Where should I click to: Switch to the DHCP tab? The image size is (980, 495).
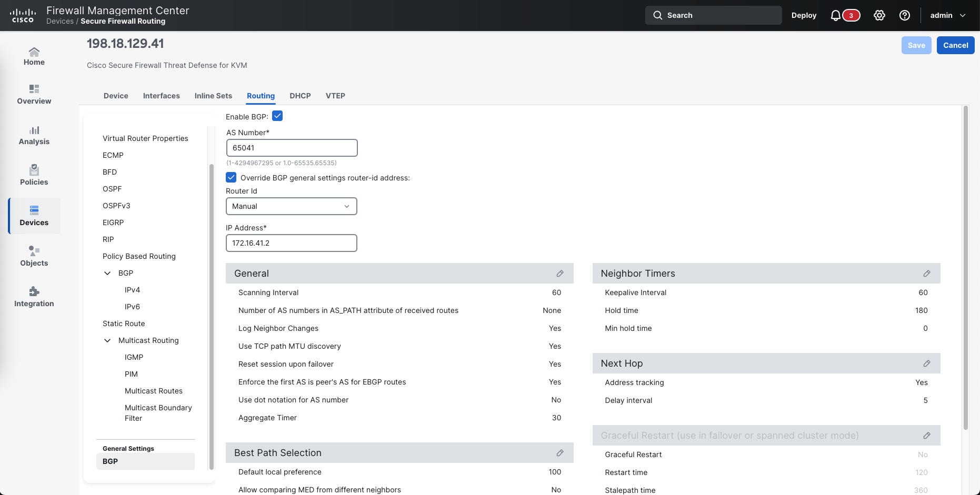300,96
